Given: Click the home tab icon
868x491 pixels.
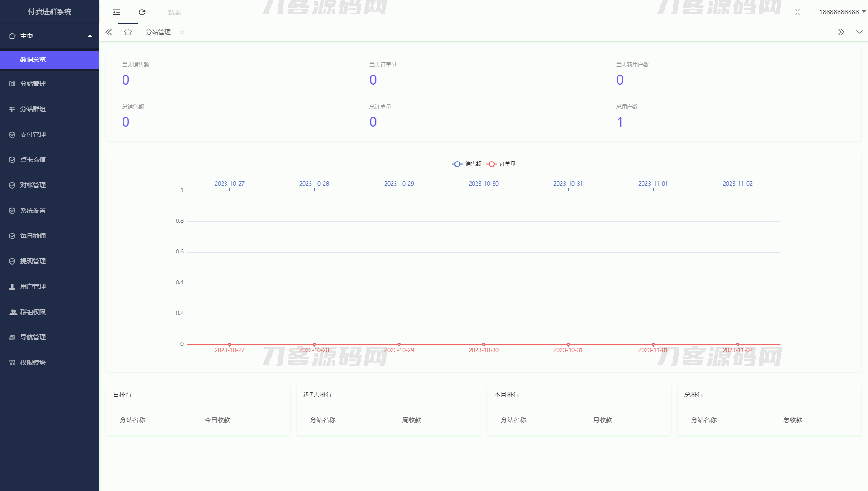Looking at the screenshot, I should pos(128,32).
